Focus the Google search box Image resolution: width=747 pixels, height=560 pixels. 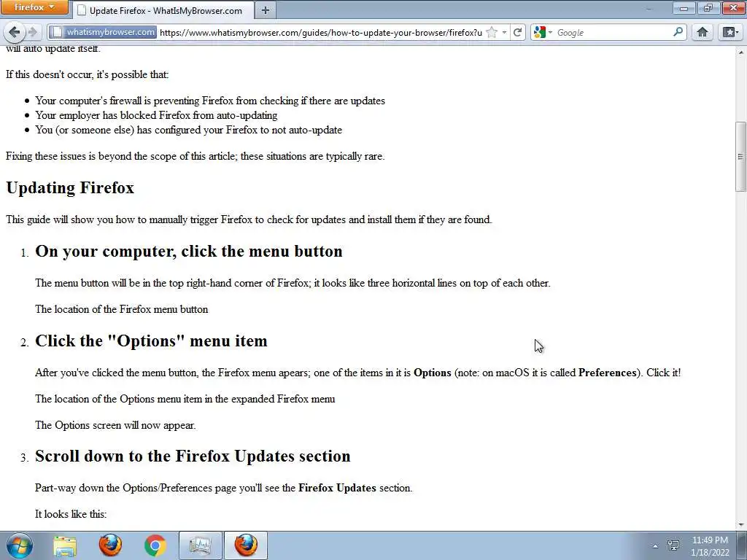pyautogui.click(x=614, y=32)
